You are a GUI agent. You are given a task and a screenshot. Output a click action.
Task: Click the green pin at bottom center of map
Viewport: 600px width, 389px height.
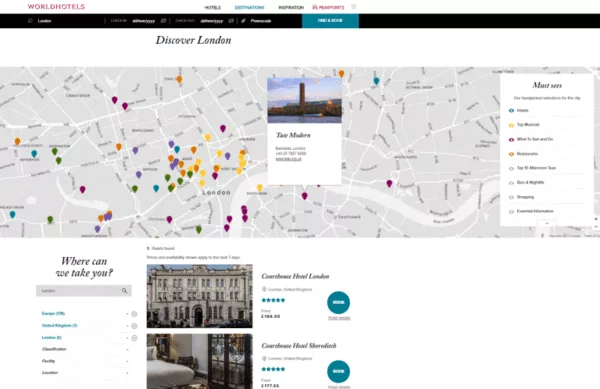click(199, 229)
